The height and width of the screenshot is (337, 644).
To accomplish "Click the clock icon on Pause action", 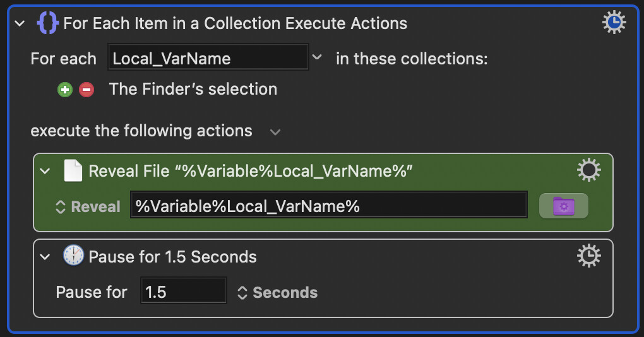I will click(73, 256).
